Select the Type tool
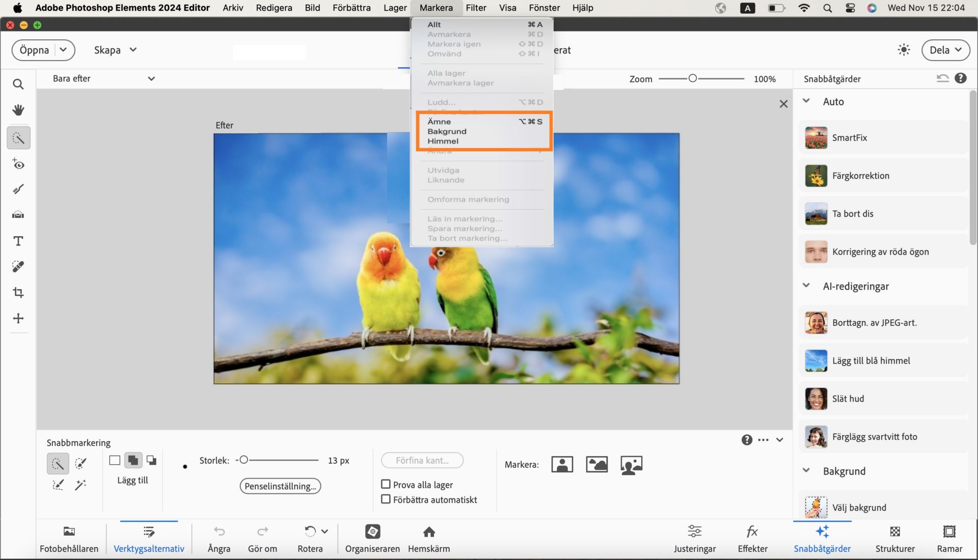This screenshot has height=560, width=978. [x=18, y=240]
